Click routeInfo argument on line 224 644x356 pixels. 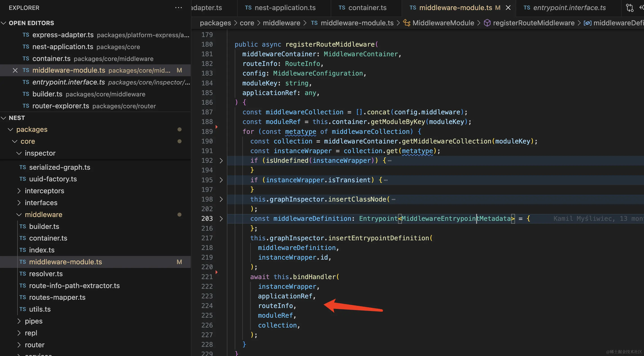coord(275,306)
